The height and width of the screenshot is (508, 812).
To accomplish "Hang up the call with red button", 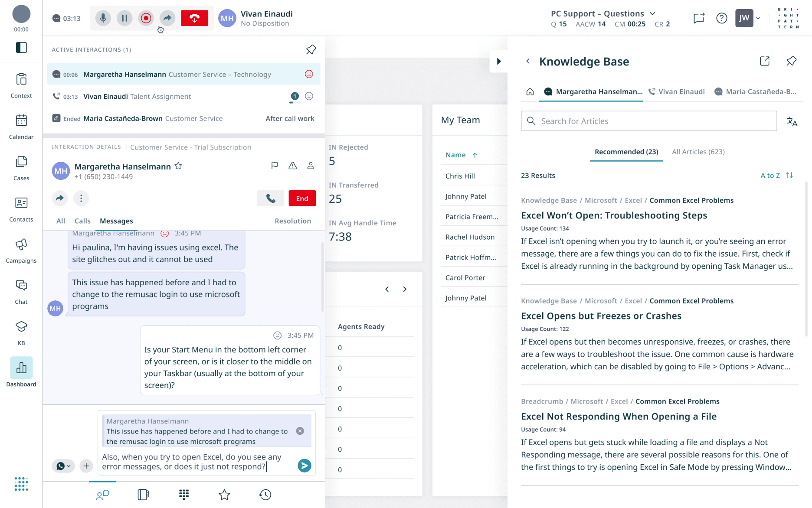I will pos(194,18).
